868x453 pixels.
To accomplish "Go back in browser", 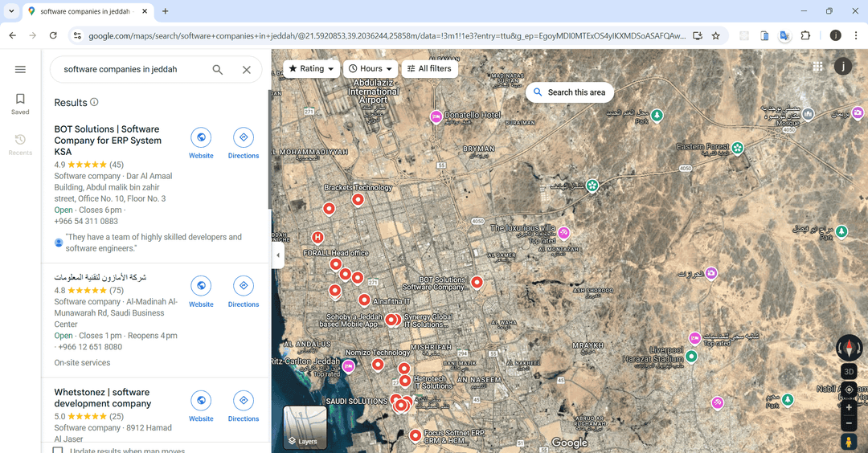I will click(12, 35).
